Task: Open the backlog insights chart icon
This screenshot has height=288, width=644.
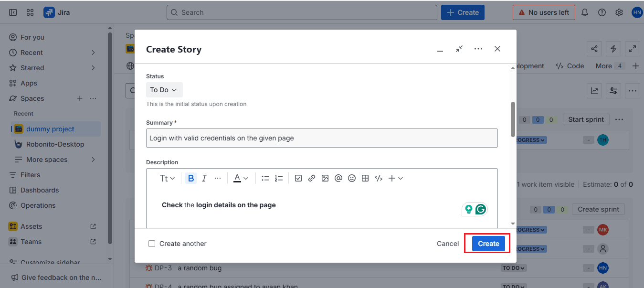Action: 595,90
